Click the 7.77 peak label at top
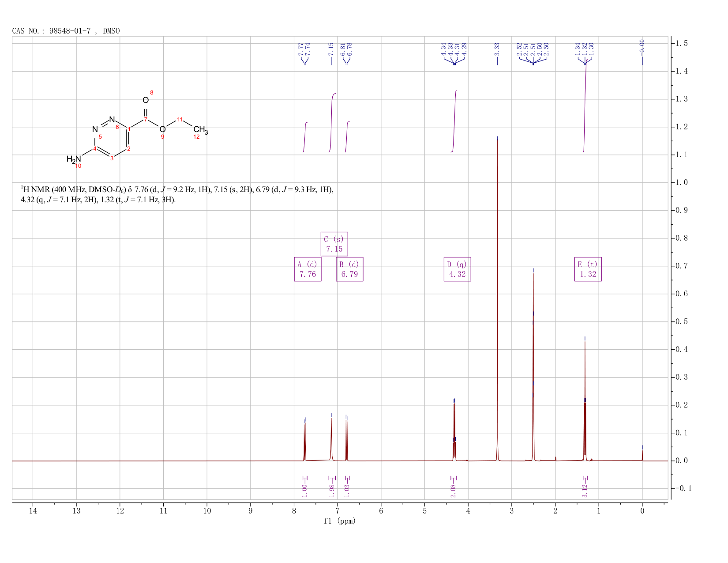 (301, 49)
